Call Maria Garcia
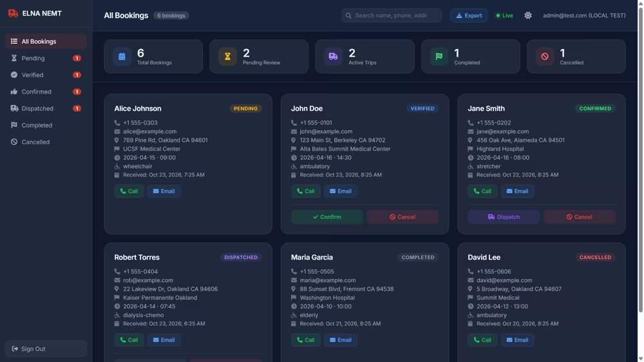Image resolution: width=644 pixels, height=362 pixels. (305, 340)
